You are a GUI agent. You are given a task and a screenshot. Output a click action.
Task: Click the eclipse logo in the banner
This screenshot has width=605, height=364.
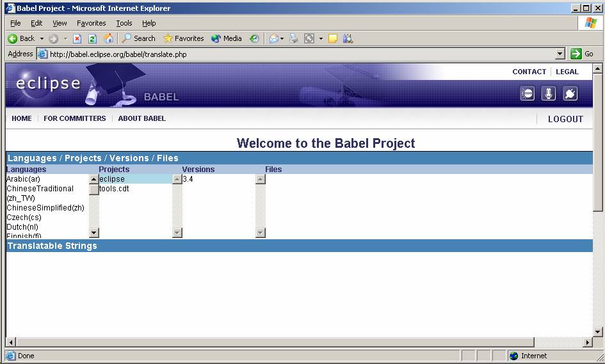point(48,83)
